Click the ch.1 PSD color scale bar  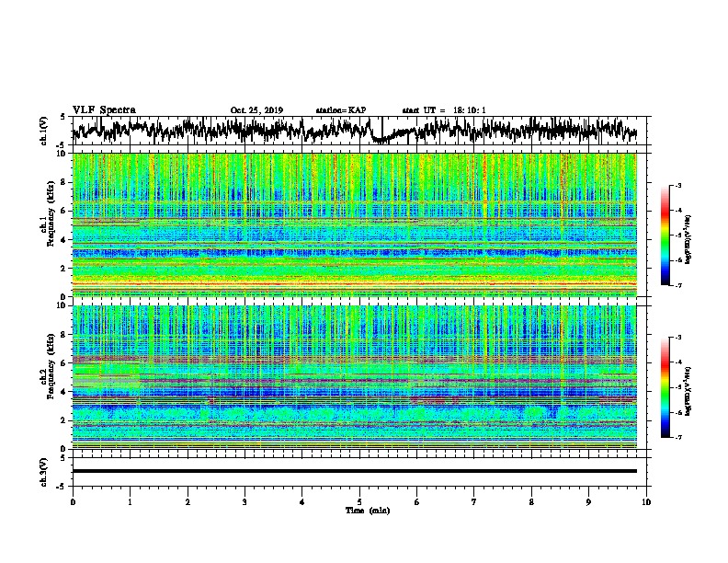[x=665, y=236]
